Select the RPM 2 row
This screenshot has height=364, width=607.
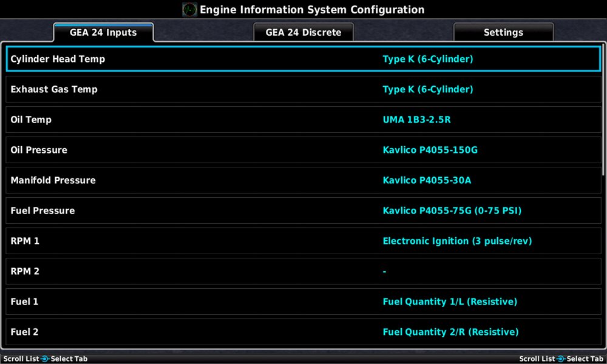pos(303,271)
